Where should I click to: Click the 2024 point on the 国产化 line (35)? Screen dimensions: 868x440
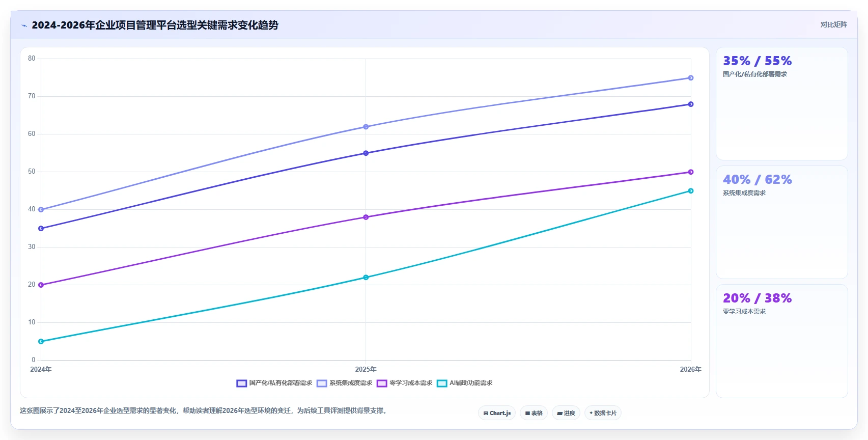point(41,229)
